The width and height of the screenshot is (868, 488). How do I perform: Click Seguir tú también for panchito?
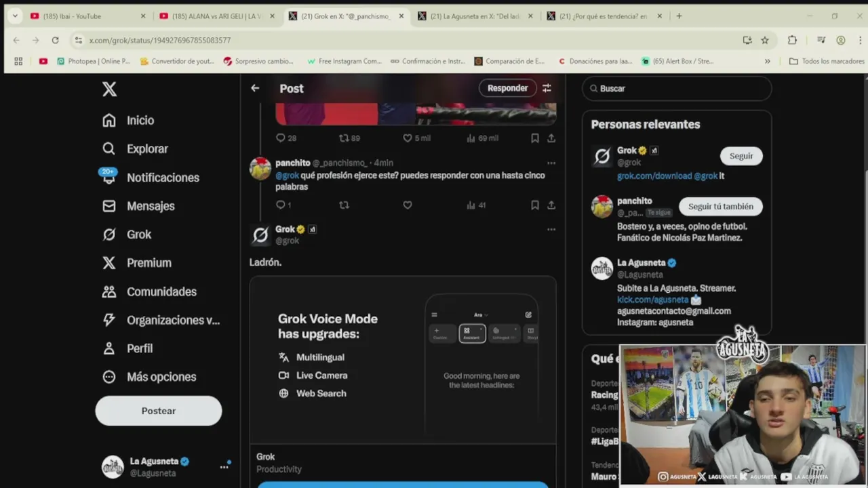720,206
